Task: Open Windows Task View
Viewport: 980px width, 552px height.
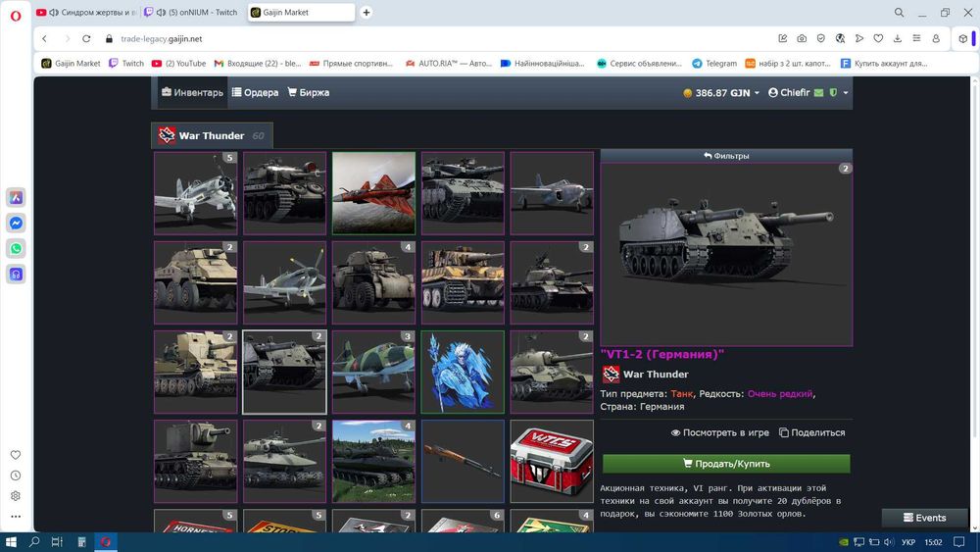Action: pyautogui.click(x=57, y=542)
